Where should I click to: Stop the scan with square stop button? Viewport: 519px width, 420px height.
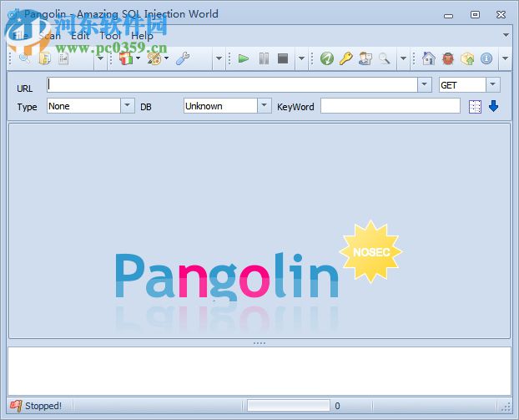[x=283, y=59]
